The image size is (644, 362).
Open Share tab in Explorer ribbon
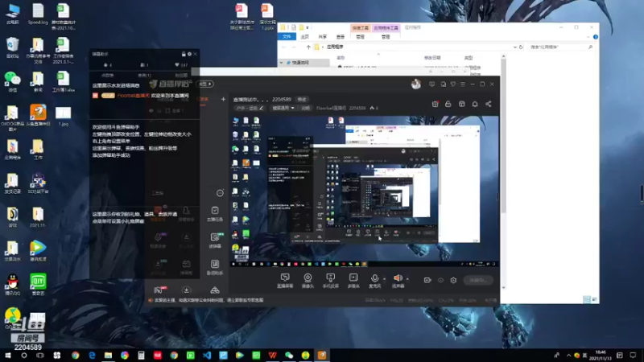point(323,36)
